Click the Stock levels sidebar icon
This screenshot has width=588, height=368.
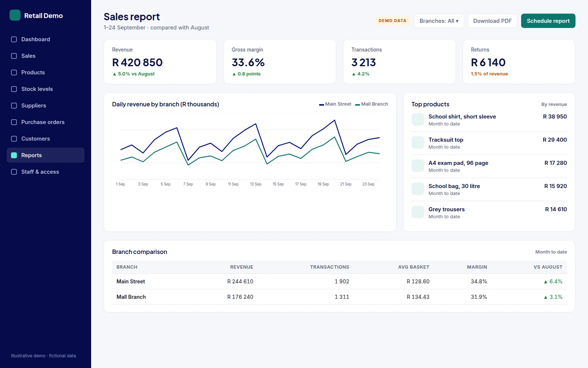(14, 89)
